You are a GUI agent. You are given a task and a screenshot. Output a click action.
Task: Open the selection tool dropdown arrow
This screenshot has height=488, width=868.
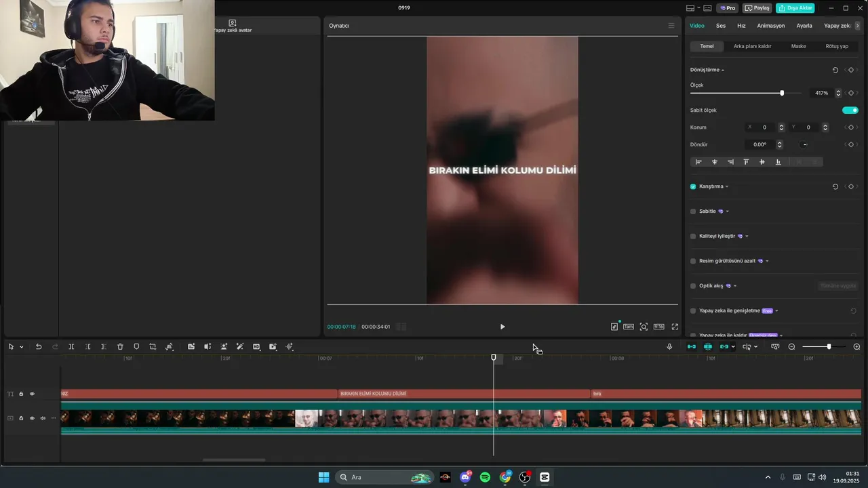pos(21,347)
